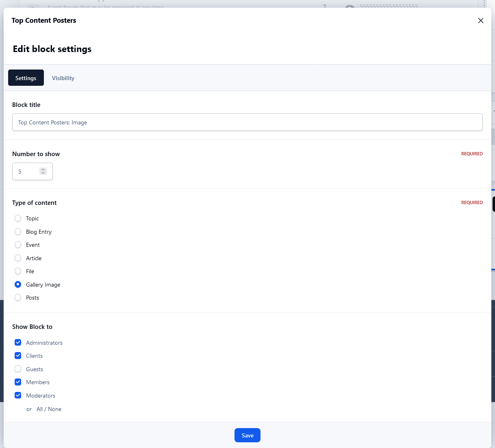Toggle the Moderators checkbox

coord(18,396)
